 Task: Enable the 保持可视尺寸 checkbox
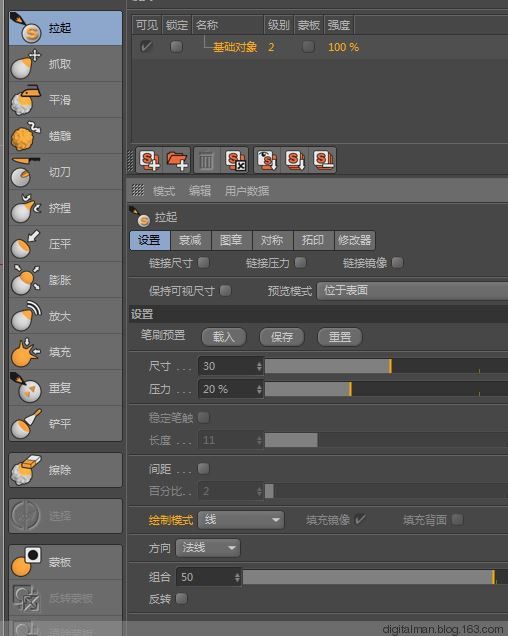click(x=226, y=290)
